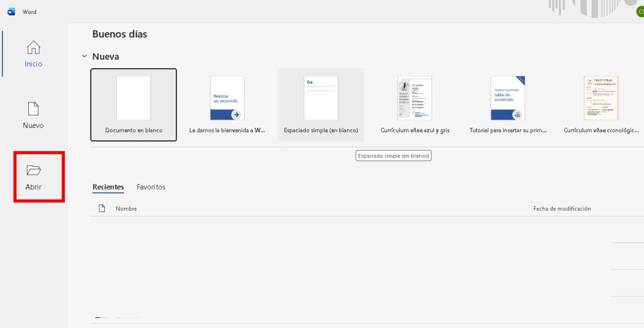The height and width of the screenshot is (328, 644).
Task: Click the arrow icon on welcome template
Action: pos(236,114)
